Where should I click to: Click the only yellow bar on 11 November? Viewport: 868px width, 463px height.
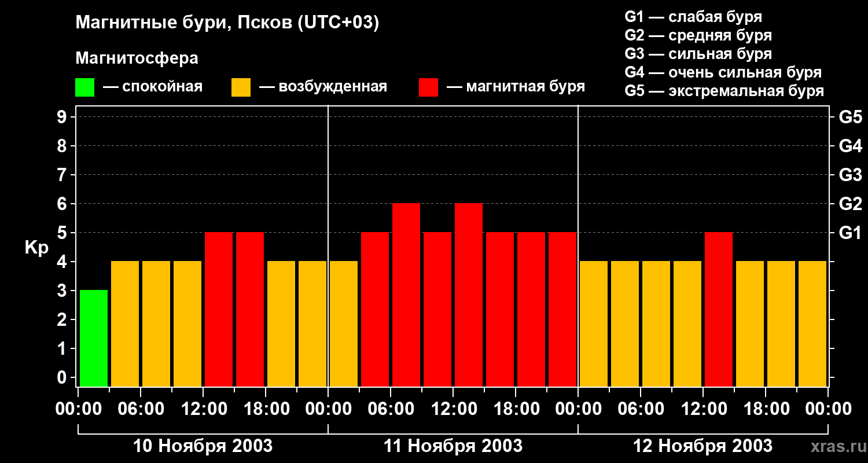tap(344, 324)
